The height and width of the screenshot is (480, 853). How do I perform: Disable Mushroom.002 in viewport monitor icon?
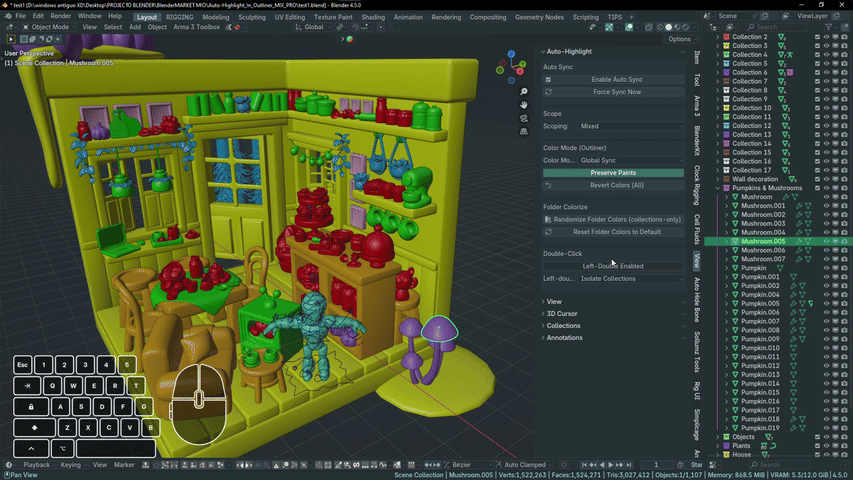(836, 214)
